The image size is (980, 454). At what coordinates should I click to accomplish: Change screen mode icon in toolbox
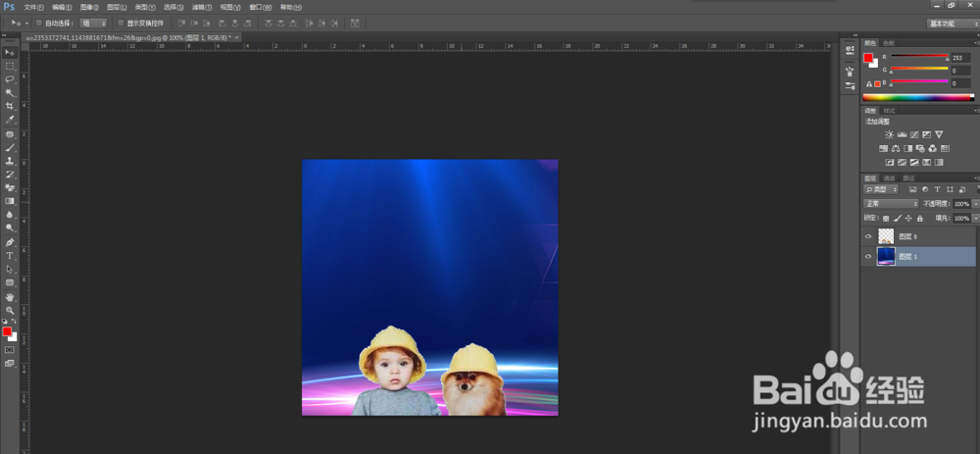coord(10,364)
